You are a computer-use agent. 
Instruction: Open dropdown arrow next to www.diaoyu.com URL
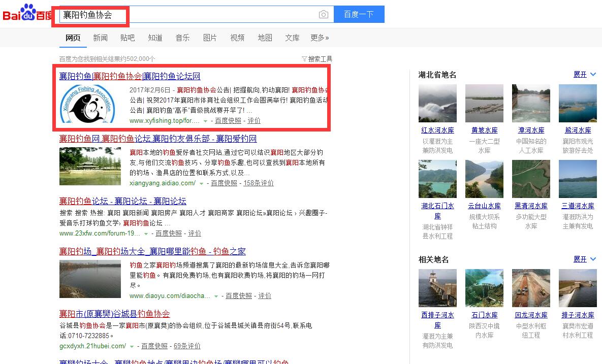216,296
